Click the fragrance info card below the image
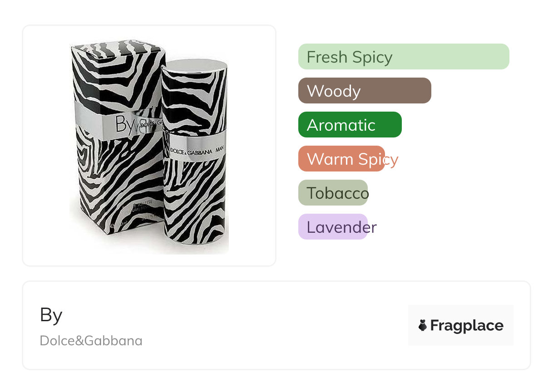The image size is (553, 392). pos(276,325)
